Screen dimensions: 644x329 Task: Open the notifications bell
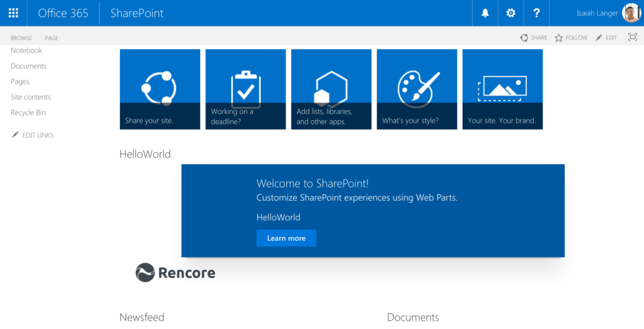point(485,13)
